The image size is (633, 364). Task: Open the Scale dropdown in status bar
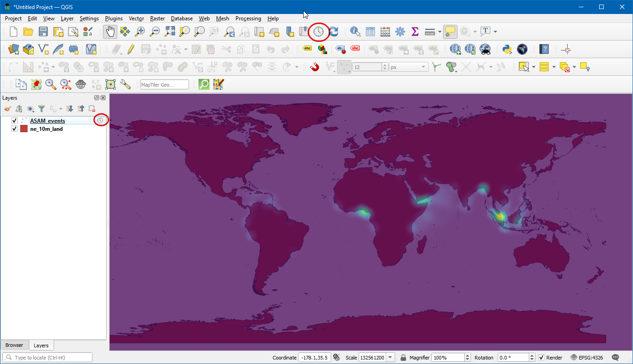click(390, 358)
